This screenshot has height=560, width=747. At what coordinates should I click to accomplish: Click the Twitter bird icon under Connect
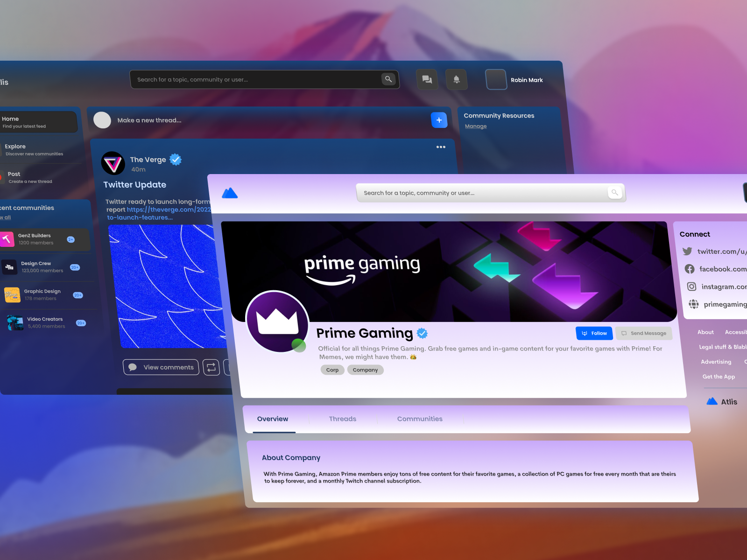687,251
